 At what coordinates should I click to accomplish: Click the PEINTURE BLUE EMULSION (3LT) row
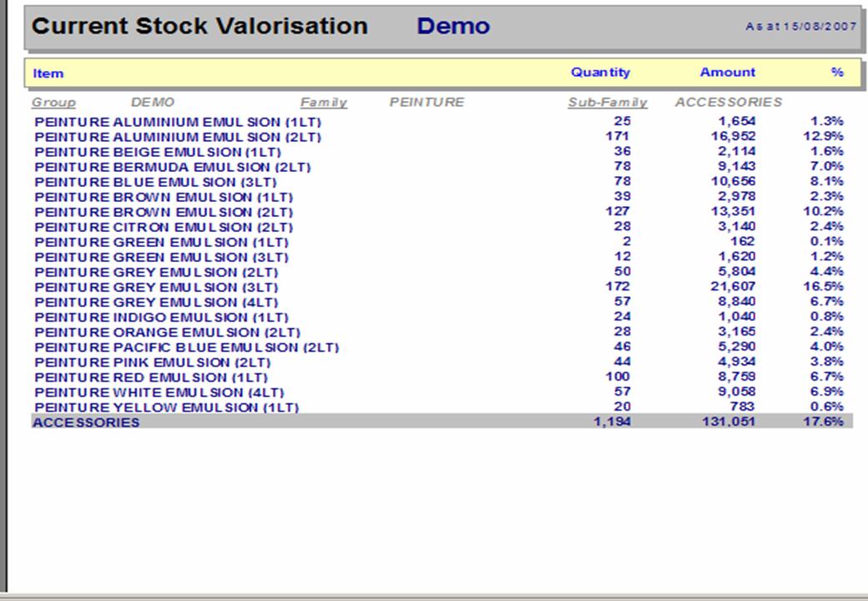[155, 182]
